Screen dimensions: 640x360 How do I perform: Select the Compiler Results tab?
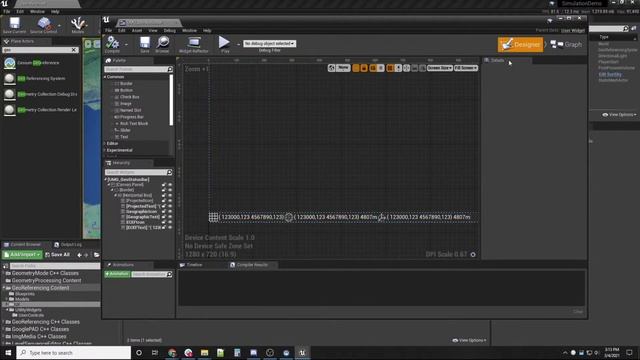[x=252, y=265]
